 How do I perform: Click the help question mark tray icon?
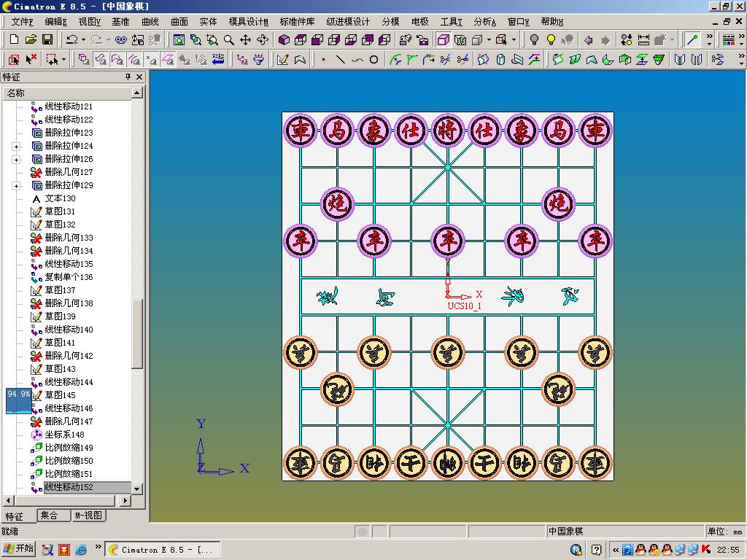coord(595,550)
